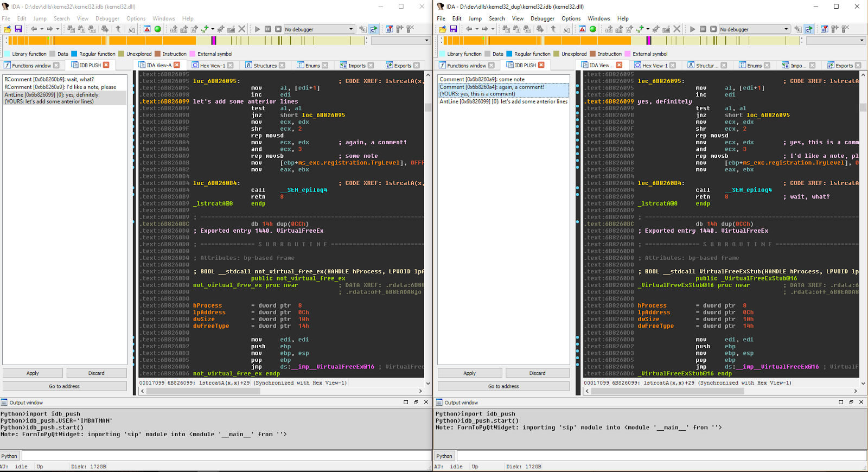Expand green plus icon dropdown in left IDA

[213, 29]
